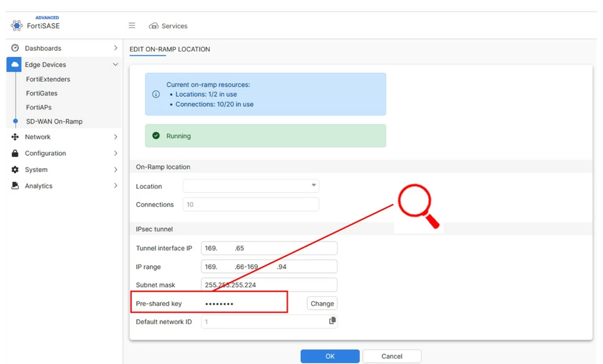This screenshot has height=364, width=603.
Task: Click the Analytics icon in sidebar
Action: [15, 186]
